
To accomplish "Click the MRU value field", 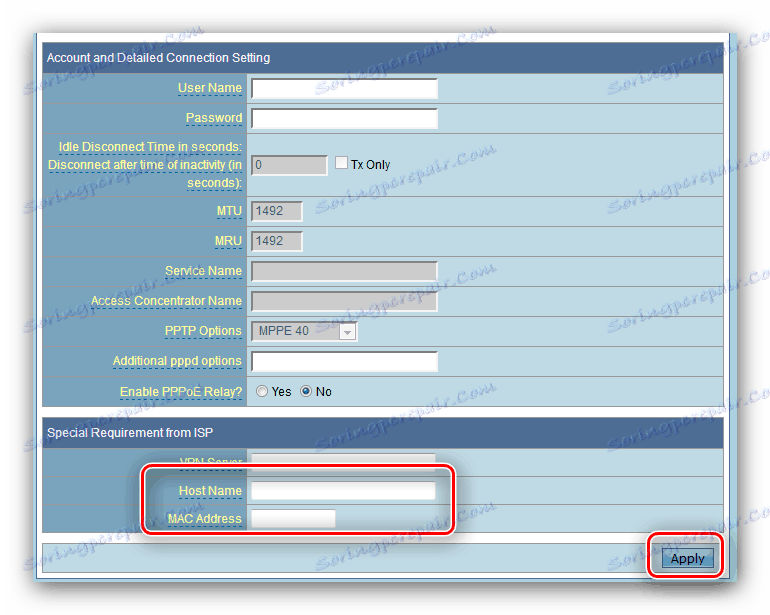I will coord(276,241).
